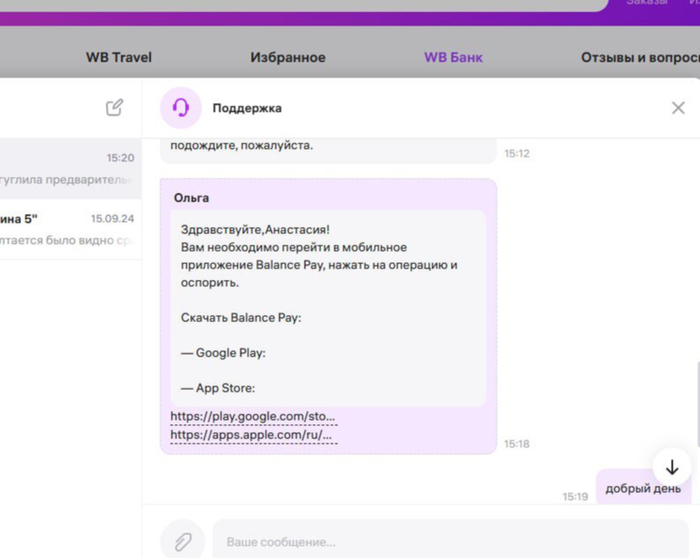The image size is (700, 558).
Task: Open the chat dated 15.09.24
Action: (70, 228)
